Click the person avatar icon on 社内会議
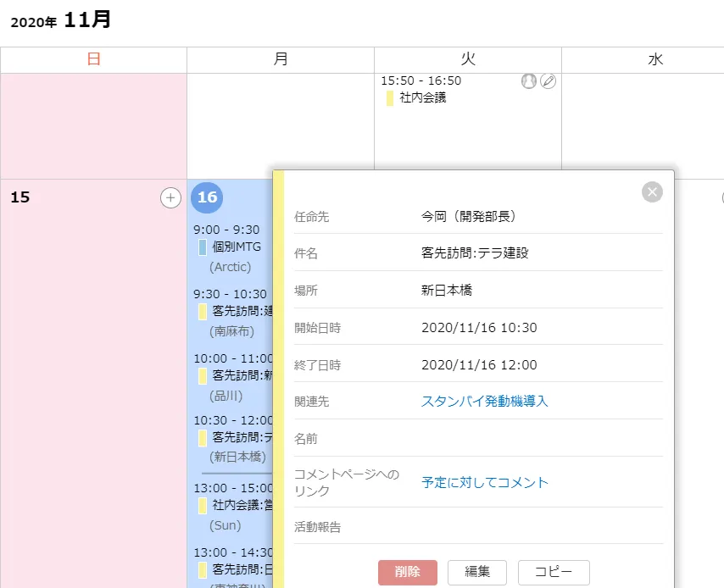The height and width of the screenshot is (588, 724). coord(529,81)
